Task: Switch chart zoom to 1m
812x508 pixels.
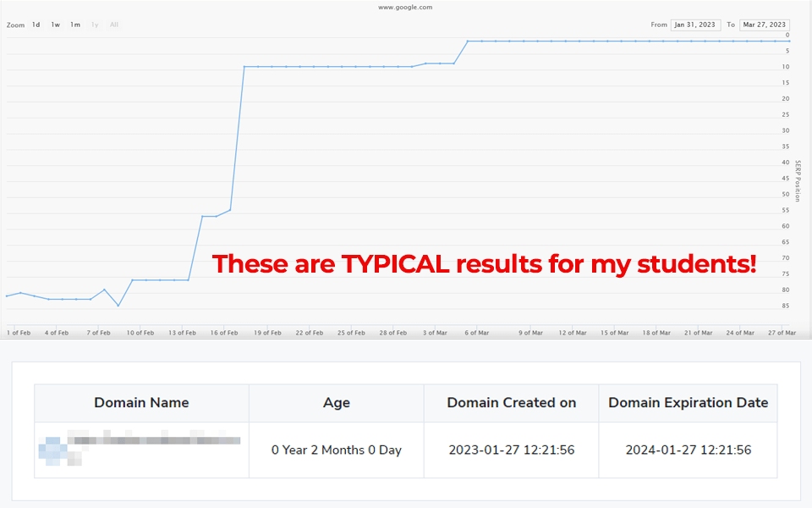Action: click(x=75, y=25)
